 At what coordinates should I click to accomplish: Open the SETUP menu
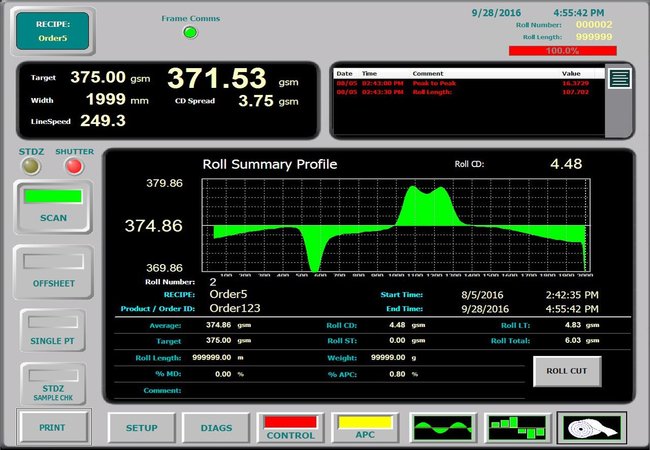[x=141, y=428]
